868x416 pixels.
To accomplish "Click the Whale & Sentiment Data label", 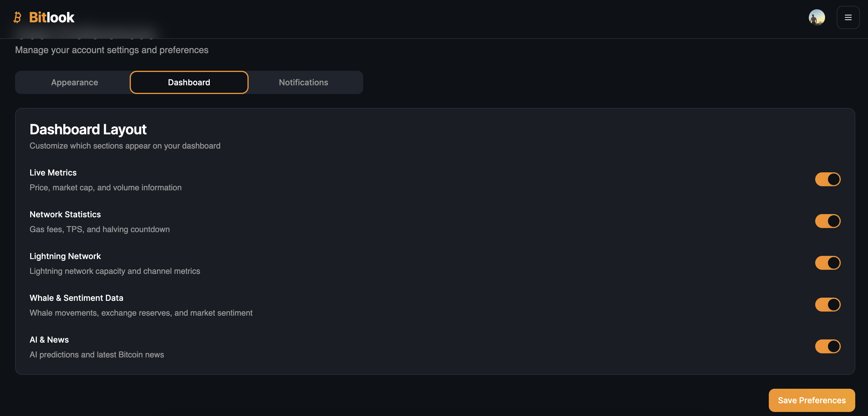I will click(76, 298).
